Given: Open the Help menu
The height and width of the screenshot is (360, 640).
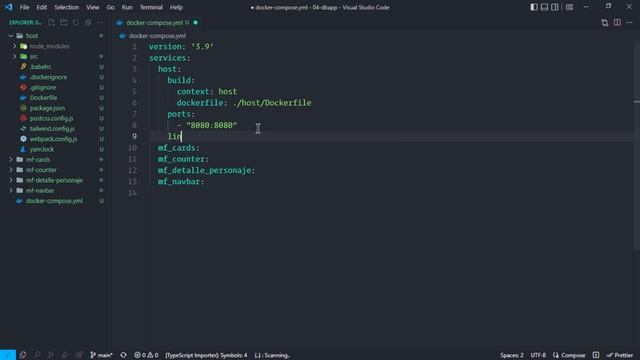Looking at the screenshot, I should click(x=176, y=7).
